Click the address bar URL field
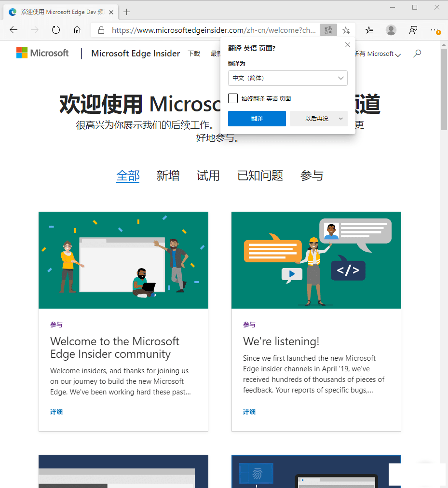 click(214, 30)
